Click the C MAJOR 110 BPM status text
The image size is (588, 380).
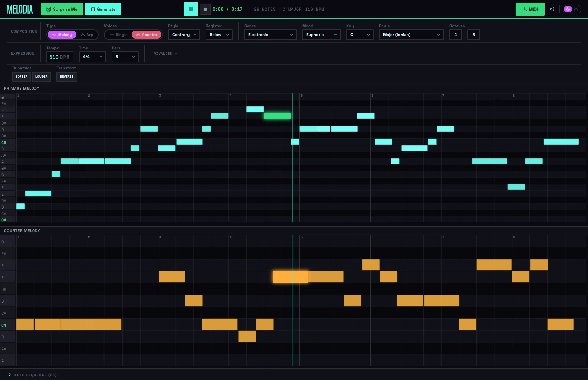coord(303,9)
